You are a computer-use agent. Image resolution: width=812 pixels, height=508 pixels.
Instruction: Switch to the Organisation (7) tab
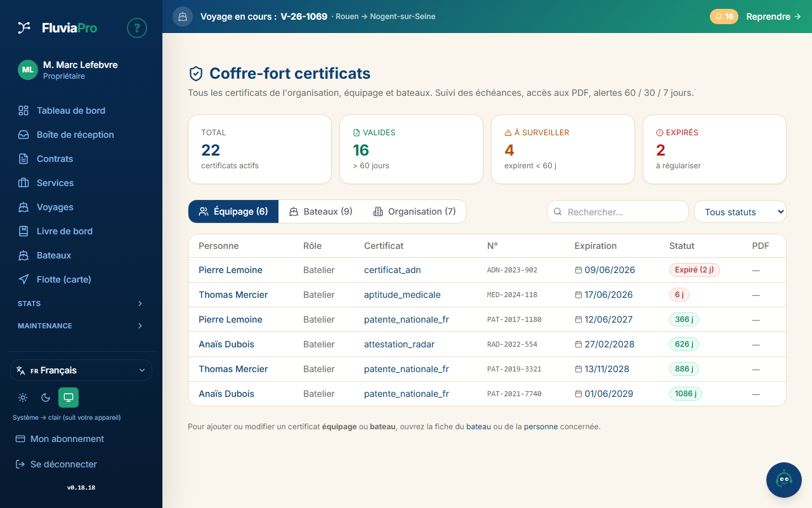point(414,211)
